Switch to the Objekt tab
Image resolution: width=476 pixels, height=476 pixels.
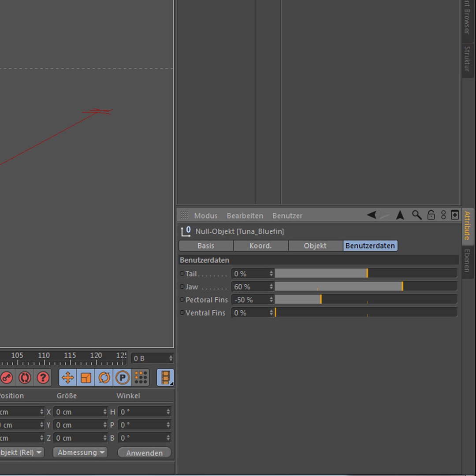[x=316, y=245]
